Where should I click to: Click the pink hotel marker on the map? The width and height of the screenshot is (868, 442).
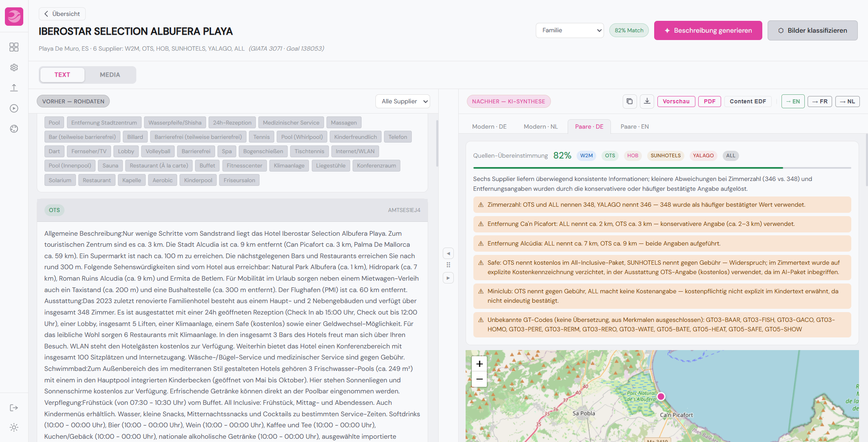coord(661,396)
